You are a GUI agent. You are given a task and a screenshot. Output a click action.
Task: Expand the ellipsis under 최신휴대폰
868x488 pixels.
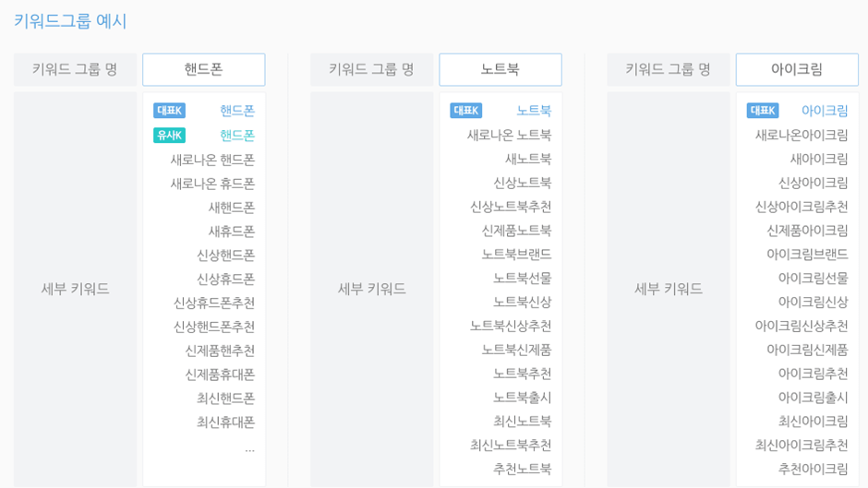249,450
